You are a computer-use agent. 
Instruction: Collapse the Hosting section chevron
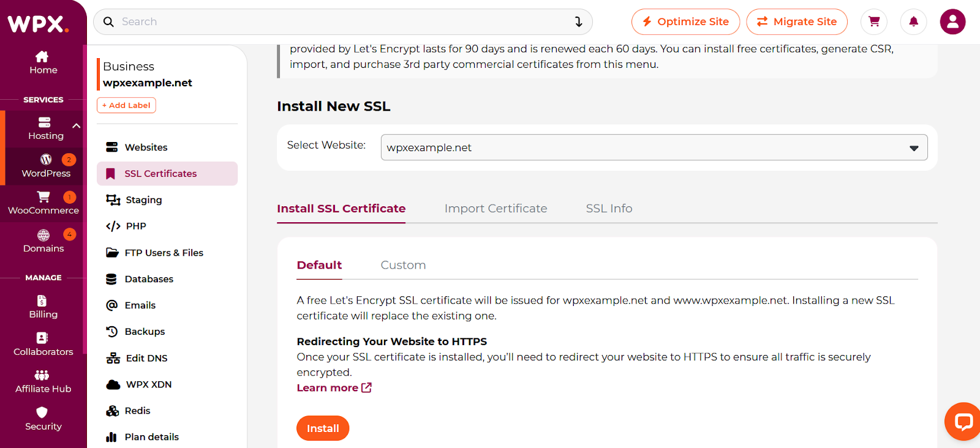click(77, 126)
